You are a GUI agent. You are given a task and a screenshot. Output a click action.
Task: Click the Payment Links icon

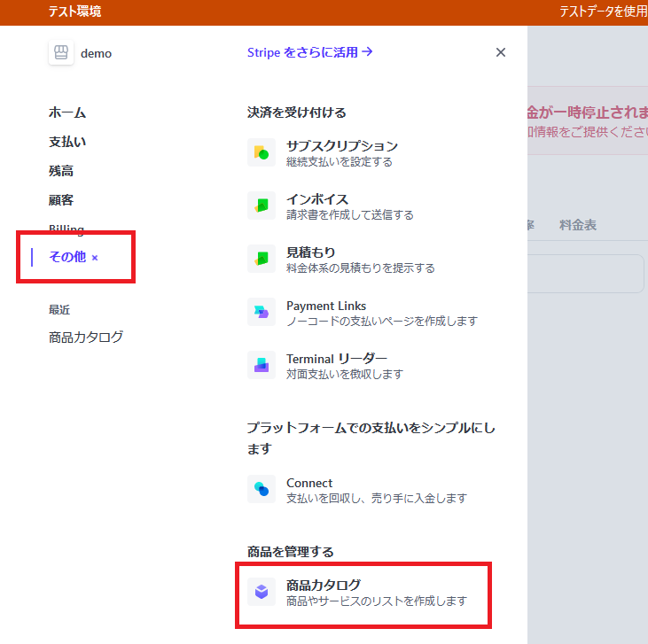click(x=261, y=312)
